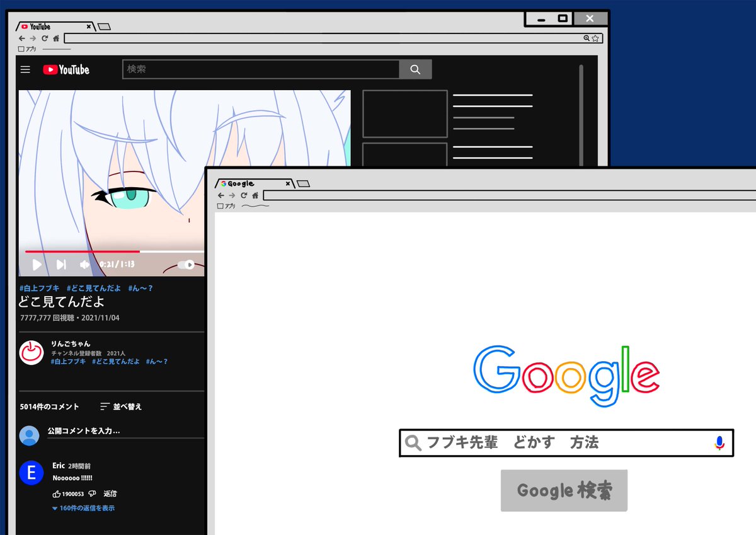This screenshot has width=756, height=535.
Task: Skip to the next video
Action: 61,265
